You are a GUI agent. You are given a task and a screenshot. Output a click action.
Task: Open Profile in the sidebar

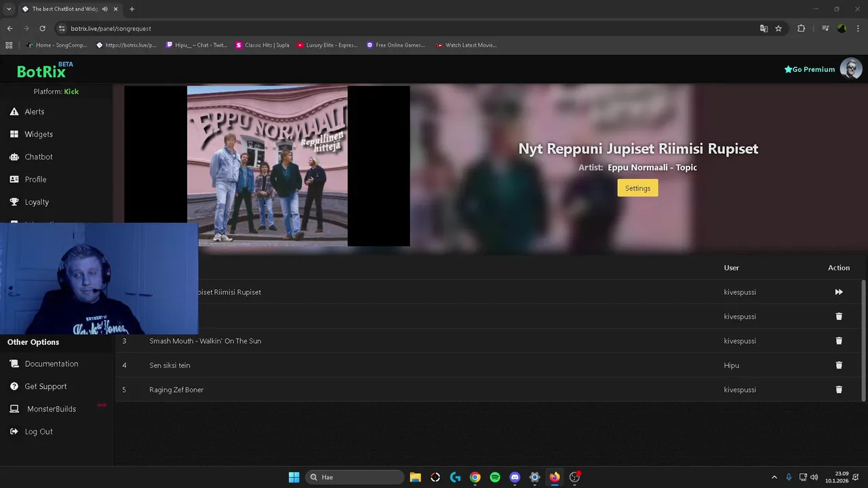35,180
